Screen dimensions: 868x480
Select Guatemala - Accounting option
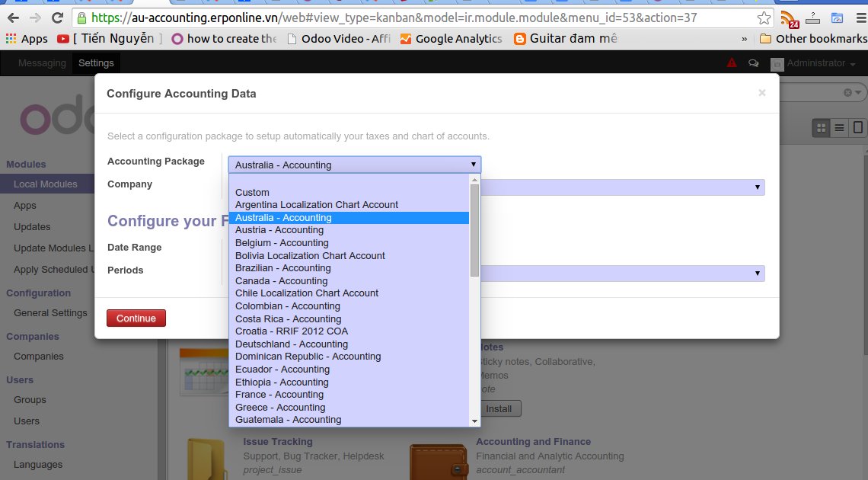click(349, 420)
